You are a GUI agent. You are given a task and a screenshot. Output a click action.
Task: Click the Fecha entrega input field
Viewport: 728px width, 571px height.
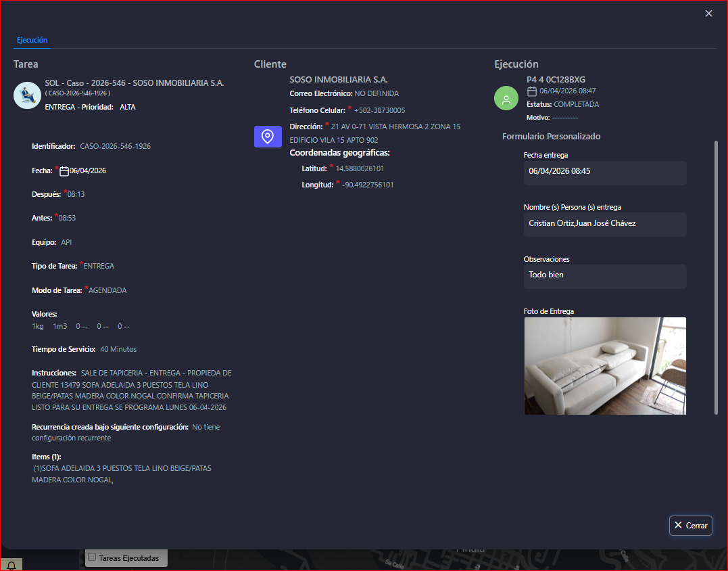pyautogui.click(x=604, y=172)
